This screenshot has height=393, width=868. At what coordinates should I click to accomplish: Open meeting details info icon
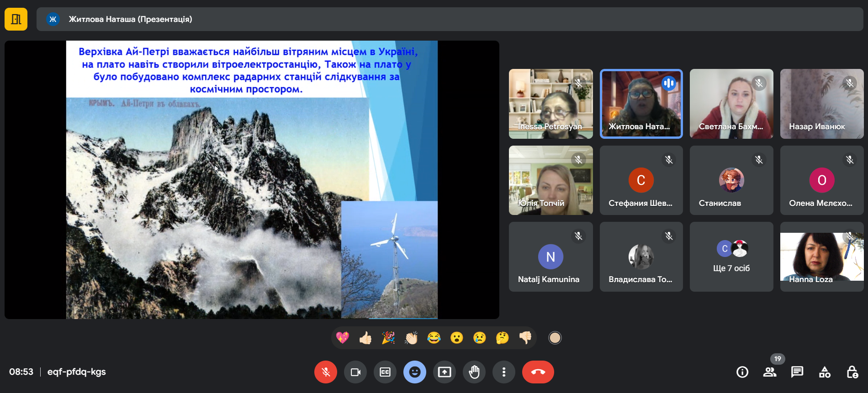click(742, 372)
